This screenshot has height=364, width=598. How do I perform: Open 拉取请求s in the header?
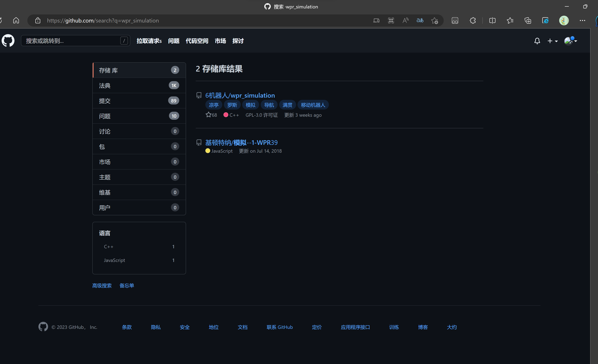(x=149, y=41)
